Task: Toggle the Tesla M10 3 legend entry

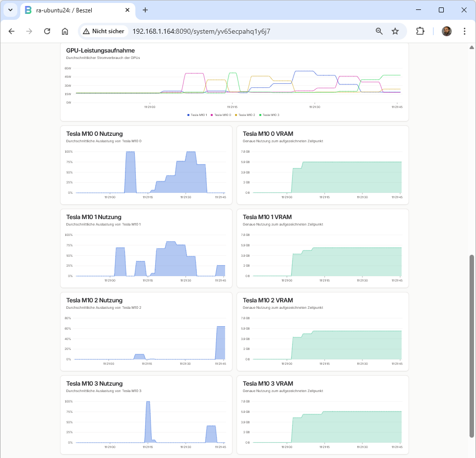Action: [x=270, y=115]
